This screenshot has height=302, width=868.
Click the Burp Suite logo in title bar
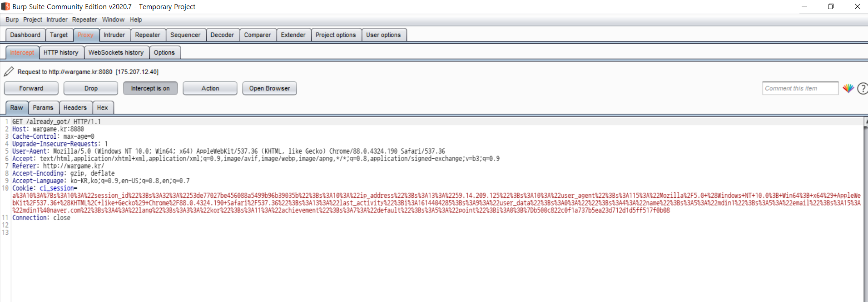[5, 6]
